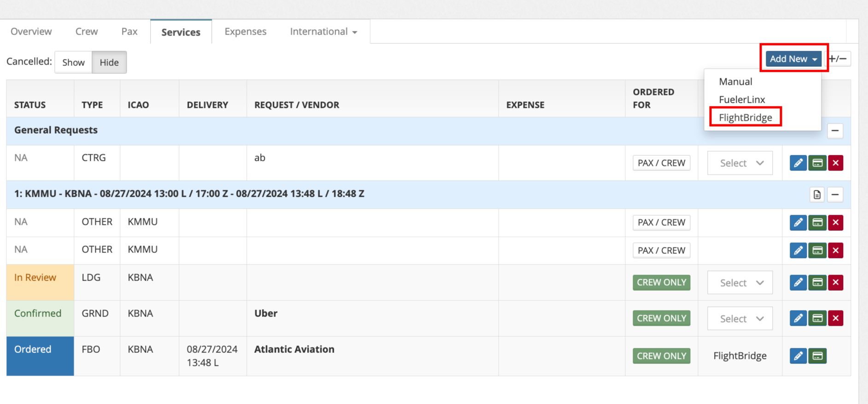Viewport: 868px width, 404px height.
Task: Open expense card for CTRG row
Action: (x=817, y=163)
